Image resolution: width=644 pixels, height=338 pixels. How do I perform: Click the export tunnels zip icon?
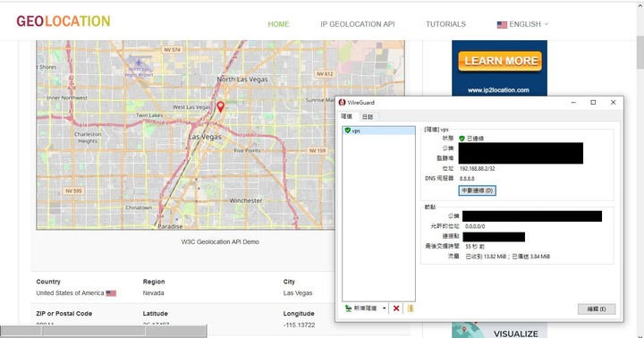411,308
